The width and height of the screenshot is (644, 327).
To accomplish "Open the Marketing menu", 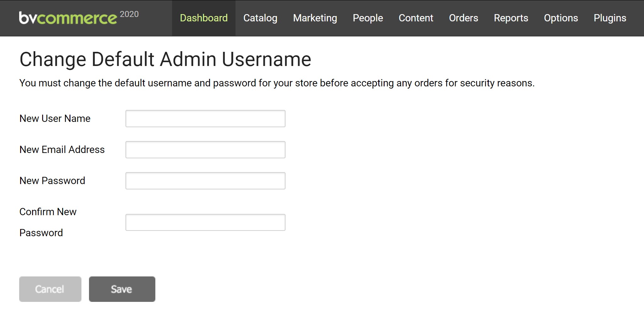I will pos(315,18).
